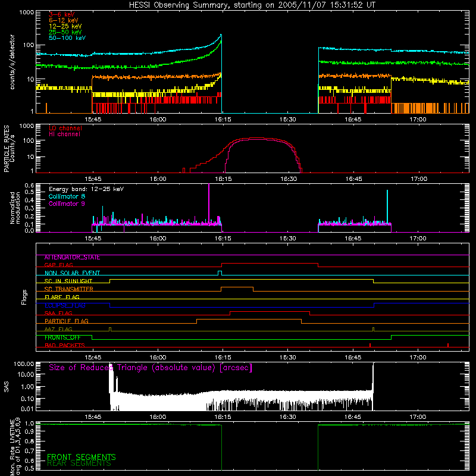Click the 0.6 tick label on the modulation axis

pyautogui.click(x=29, y=185)
